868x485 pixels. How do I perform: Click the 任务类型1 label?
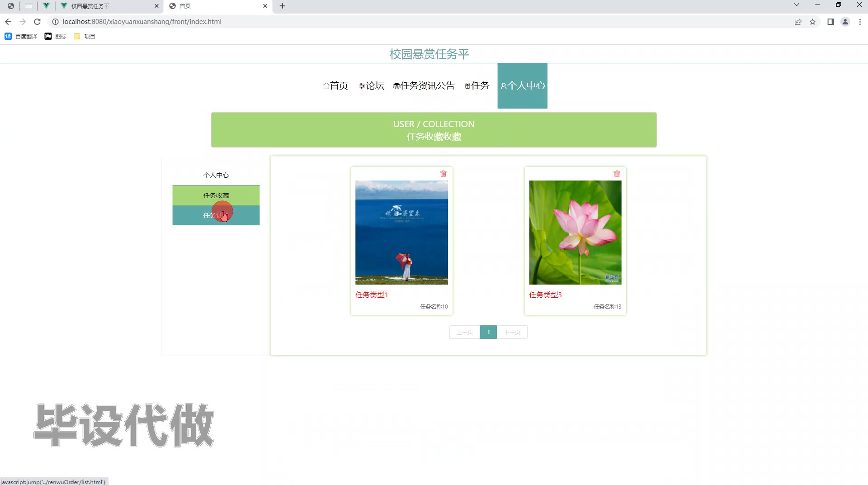[x=372, y=295]
